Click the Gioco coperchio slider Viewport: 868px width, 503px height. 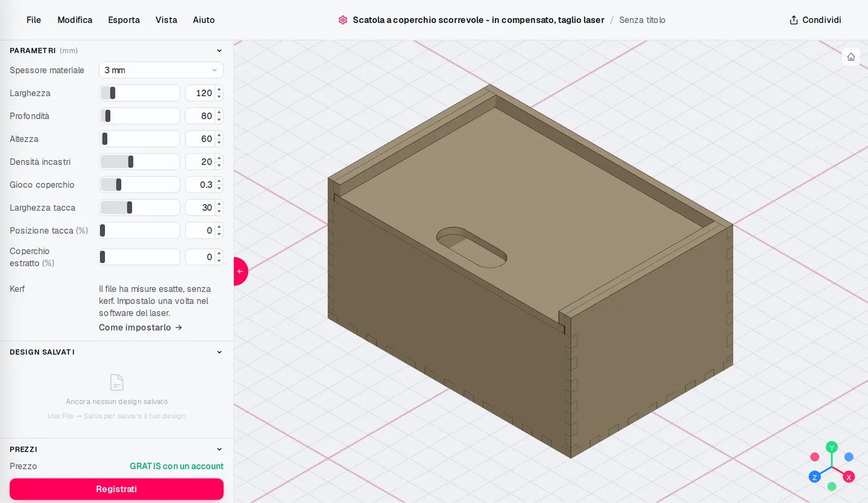tap(139, 185)
